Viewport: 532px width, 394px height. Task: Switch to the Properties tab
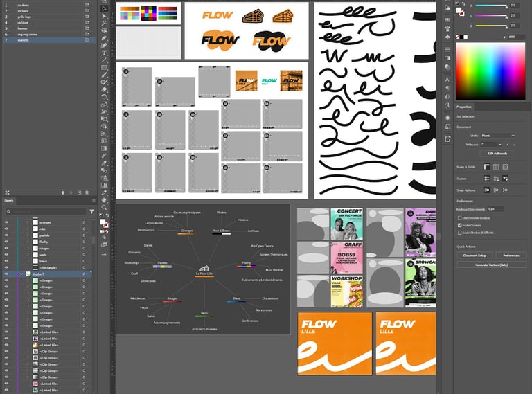(464, 107)
